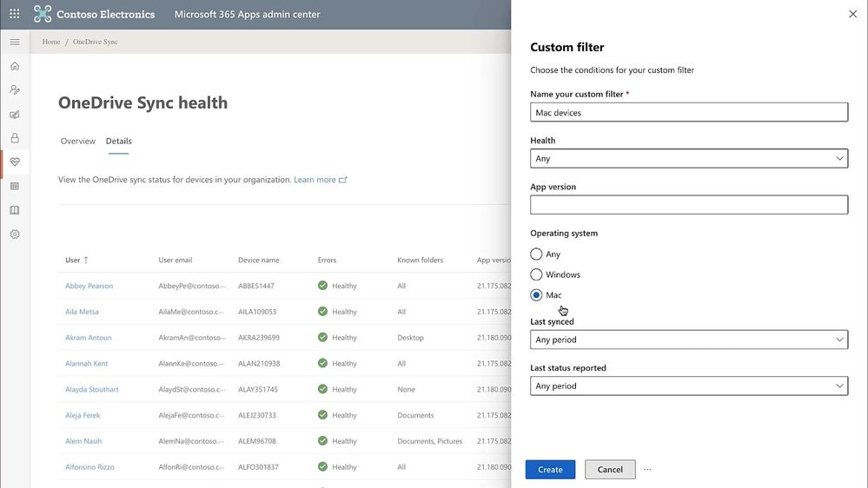Click OneDrive Sync in breadcrumb
868x488 pixels.
[96, 42]
